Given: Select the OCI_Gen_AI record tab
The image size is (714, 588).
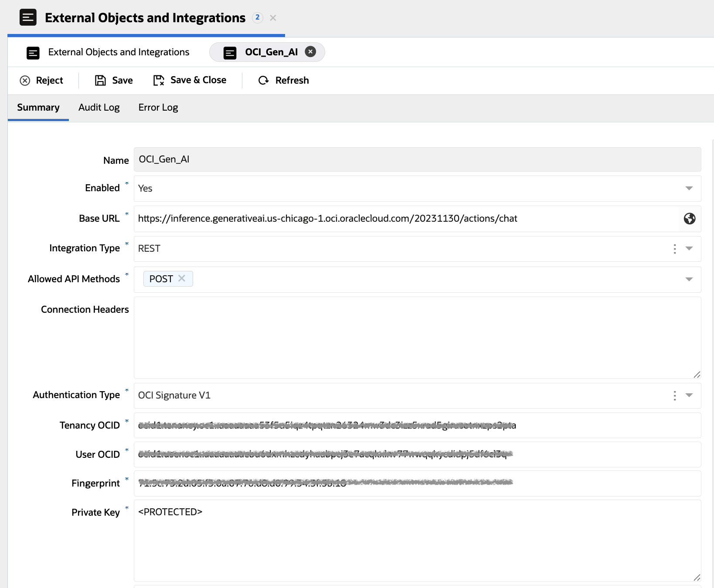Looking at the screenshot, I should pyautogui.click(x=267, y=52).
